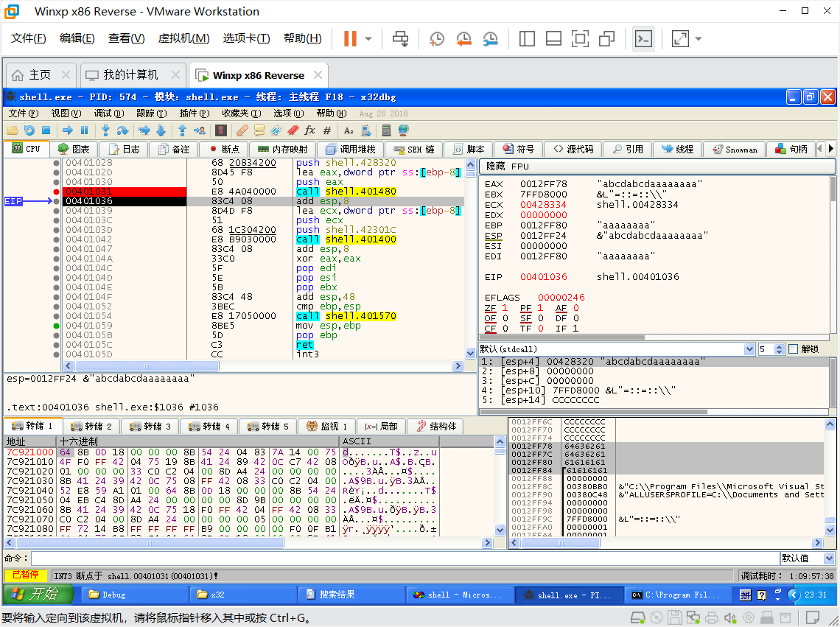Click the 隐藏 FPU button
This screenshot has height=627, width=840.
coord(657,167)
